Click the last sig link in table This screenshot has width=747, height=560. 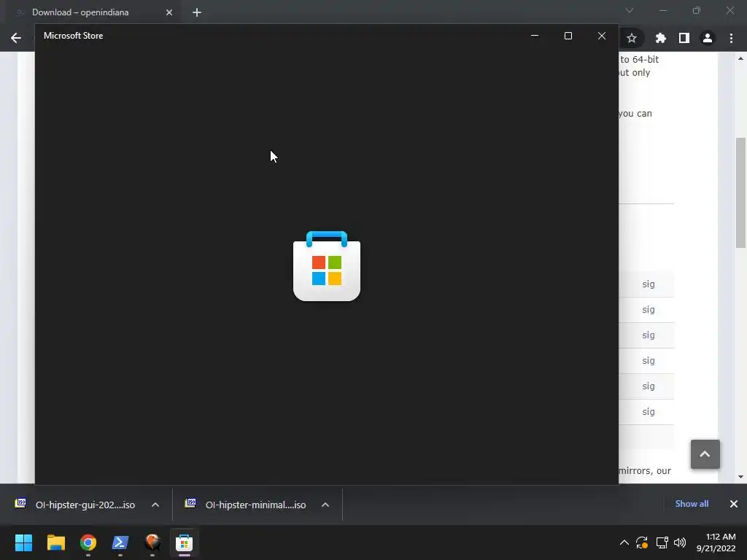tap(649, 411)
